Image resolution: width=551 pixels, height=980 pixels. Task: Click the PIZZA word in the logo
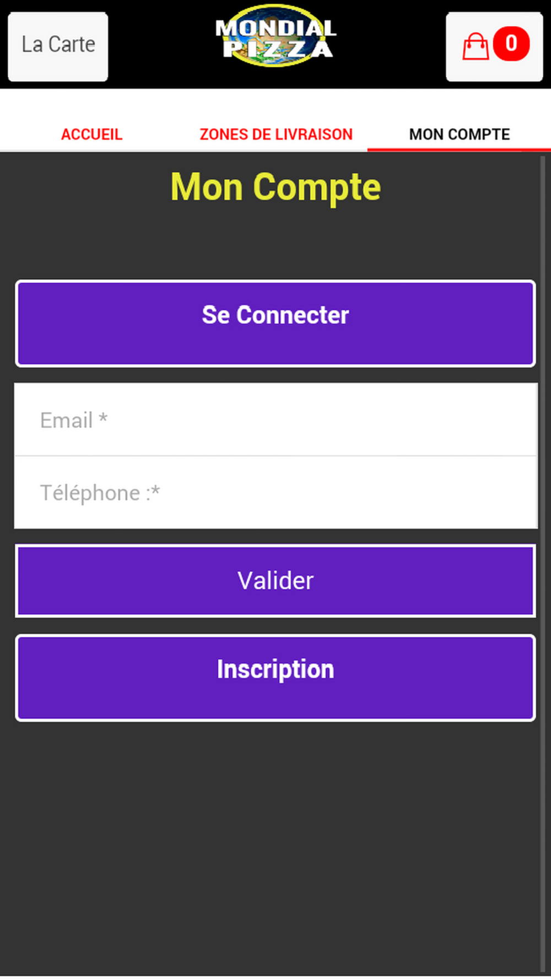pyautogui.click(x=278, y=49)
